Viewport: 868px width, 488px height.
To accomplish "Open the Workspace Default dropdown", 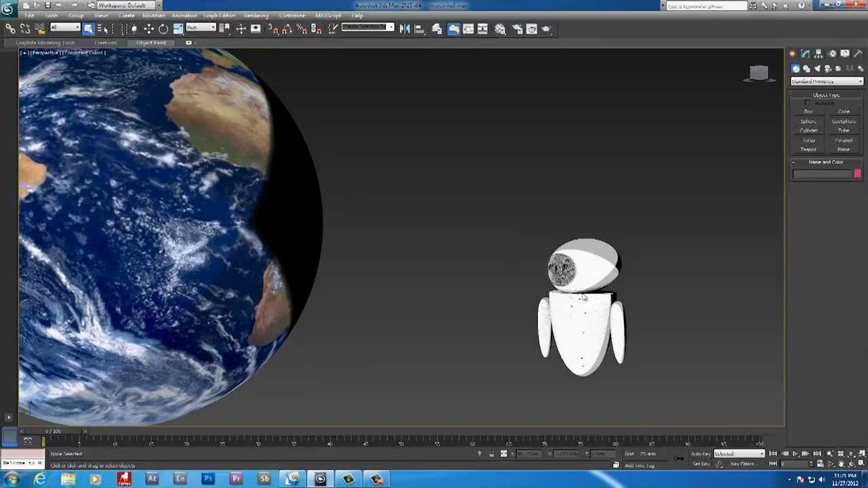I will tap(125, 5).
